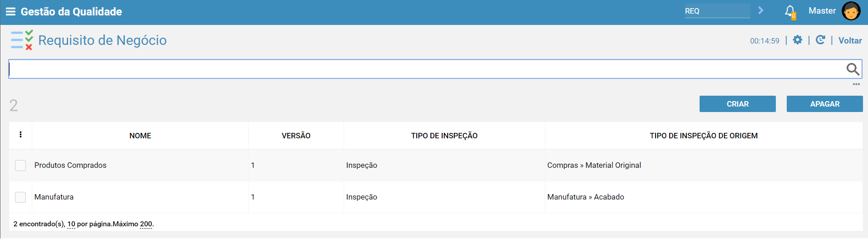Sort by NOME column header

tap(140, 136)
